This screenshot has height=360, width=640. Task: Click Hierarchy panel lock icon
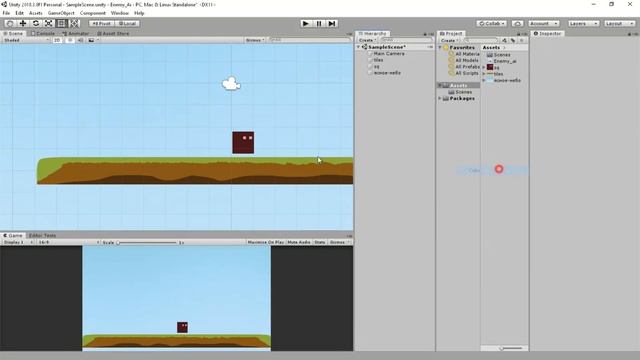point(425,34)
